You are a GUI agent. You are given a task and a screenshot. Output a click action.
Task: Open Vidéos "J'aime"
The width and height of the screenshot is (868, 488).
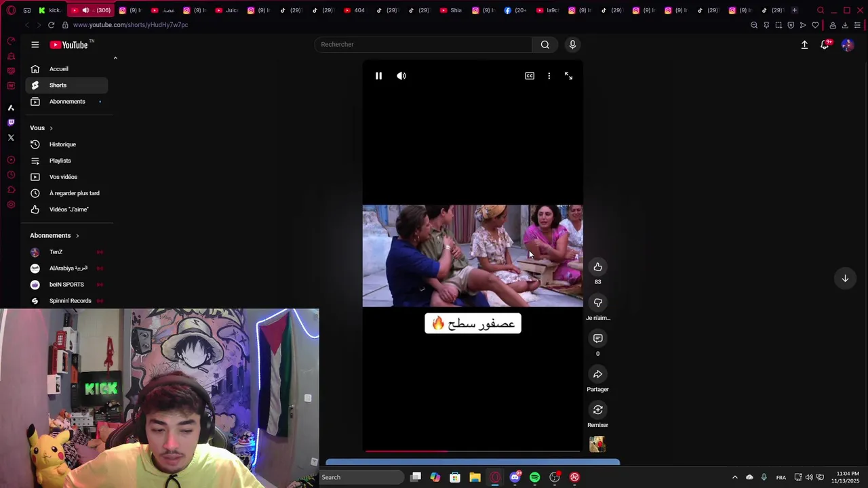(x=66, y=209)
